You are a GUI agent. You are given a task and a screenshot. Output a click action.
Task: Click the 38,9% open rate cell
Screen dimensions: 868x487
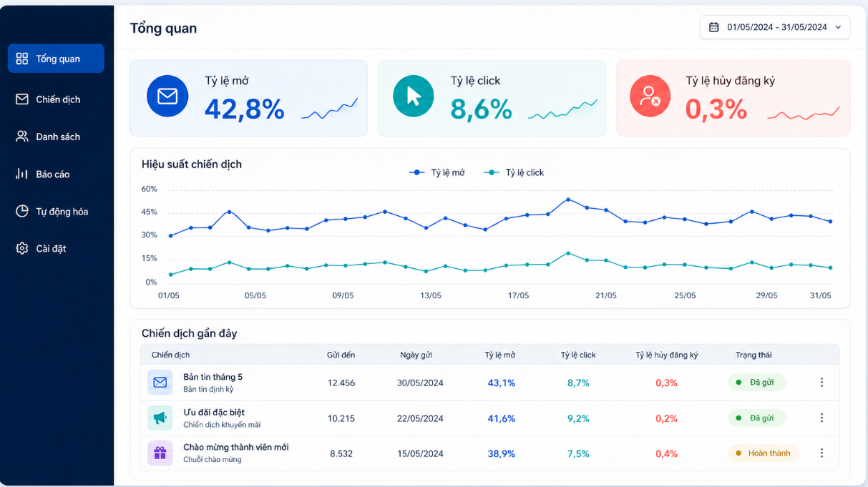click(x=501, y=453)
